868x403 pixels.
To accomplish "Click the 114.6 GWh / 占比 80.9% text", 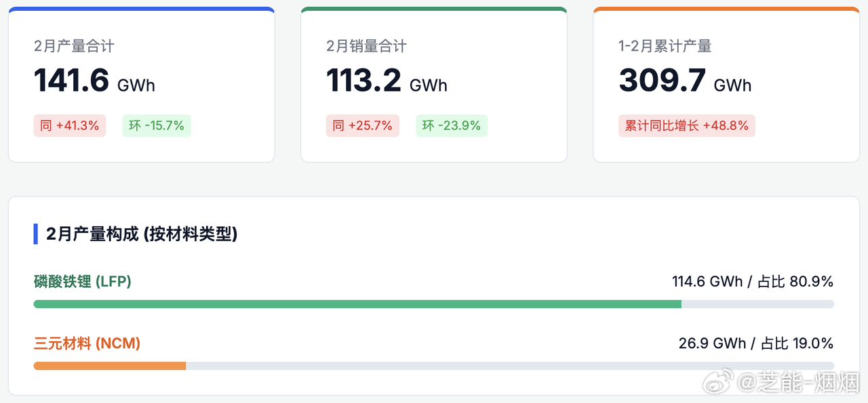I will pos(753,282).
